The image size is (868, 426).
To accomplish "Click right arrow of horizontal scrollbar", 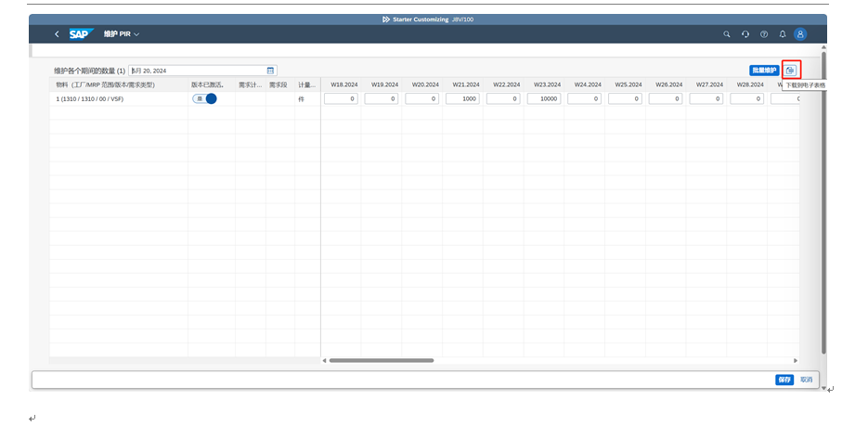I will coord(796,360).
